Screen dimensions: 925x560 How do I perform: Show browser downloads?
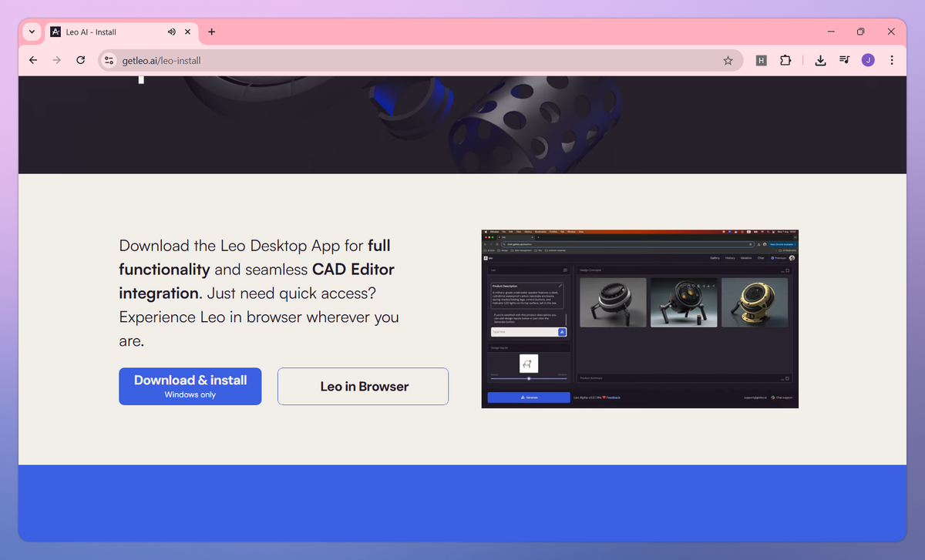click(x=821, y=60)
